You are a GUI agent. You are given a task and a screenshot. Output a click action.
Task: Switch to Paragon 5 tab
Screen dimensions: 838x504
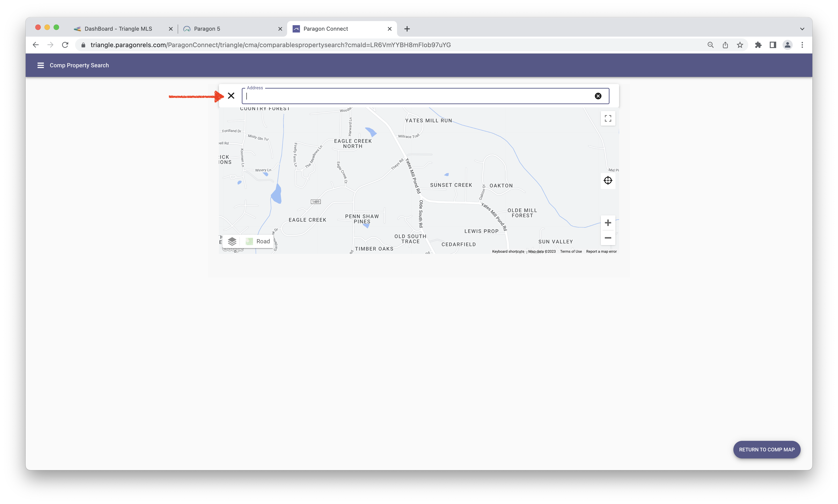(207, 29)
